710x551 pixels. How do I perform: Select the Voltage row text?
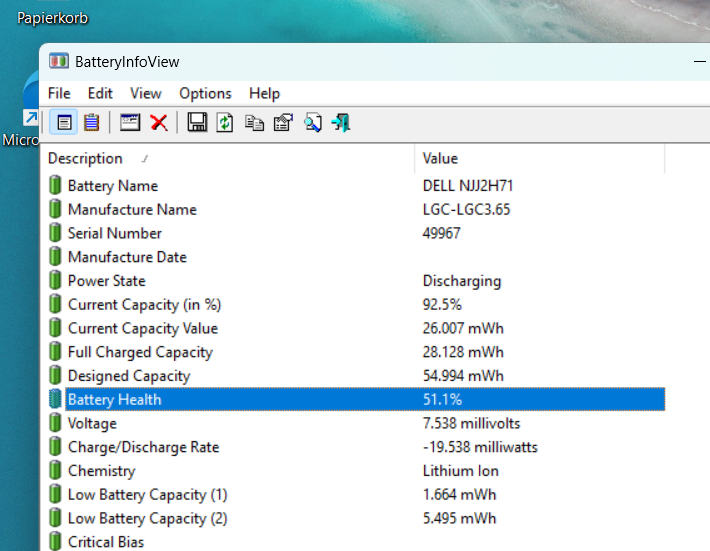pos(92,423)
